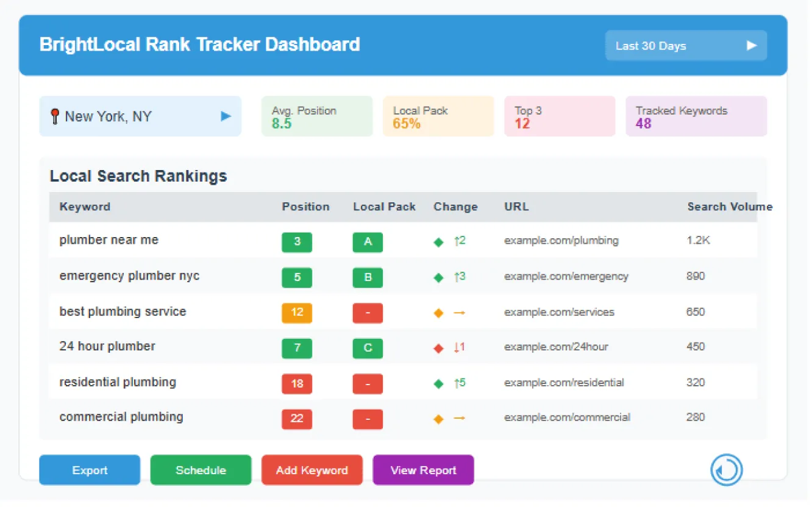
Task: Open the Last 30 Days date range selector
Action: point(685,46)
